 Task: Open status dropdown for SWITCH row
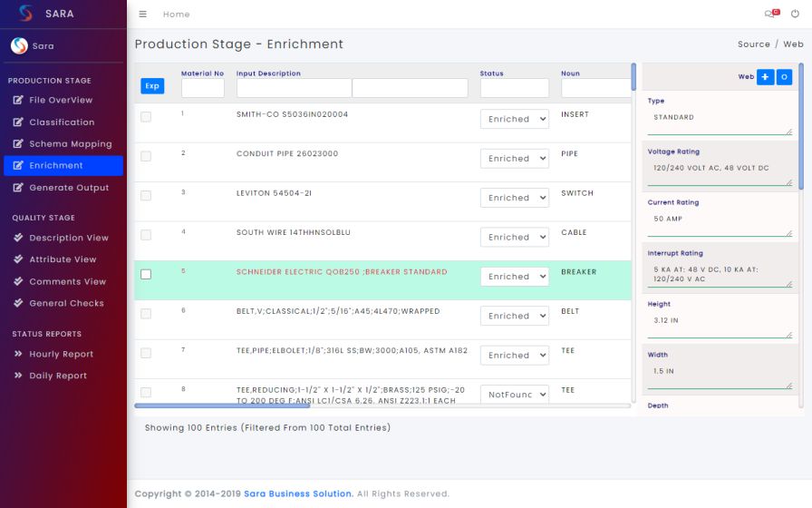click(514, 198)
